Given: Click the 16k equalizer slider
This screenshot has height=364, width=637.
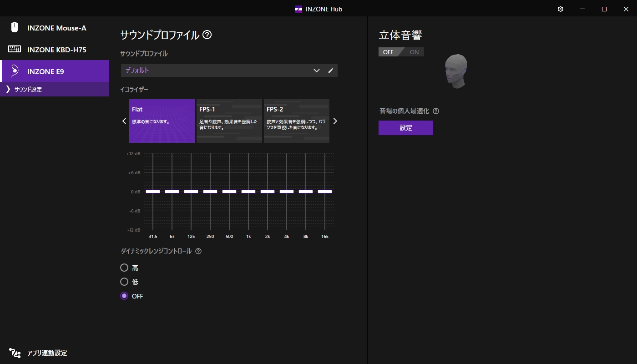Looking at the screenshot, I should coord(325,192).
